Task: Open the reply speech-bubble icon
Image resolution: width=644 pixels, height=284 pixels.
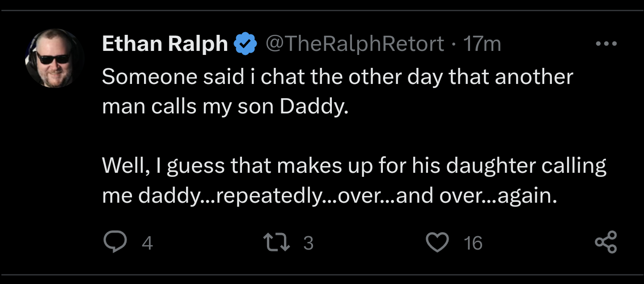Action: click(x=115, y=242)
